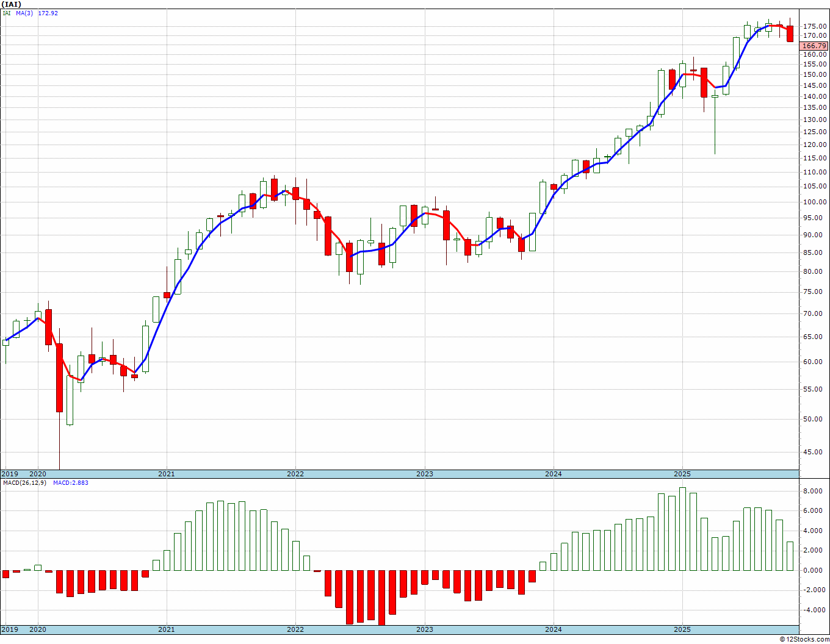Select 2020 on the price chart time axis

38,474
